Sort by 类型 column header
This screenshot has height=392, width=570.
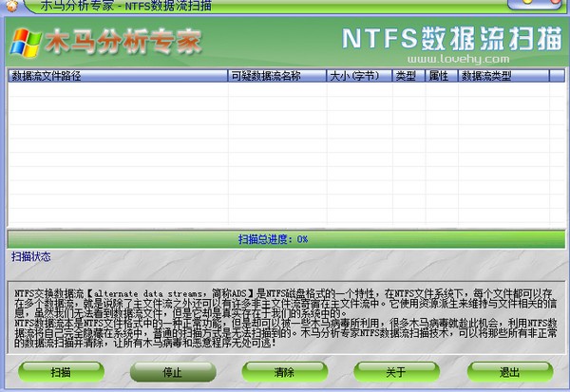[408, 76]
